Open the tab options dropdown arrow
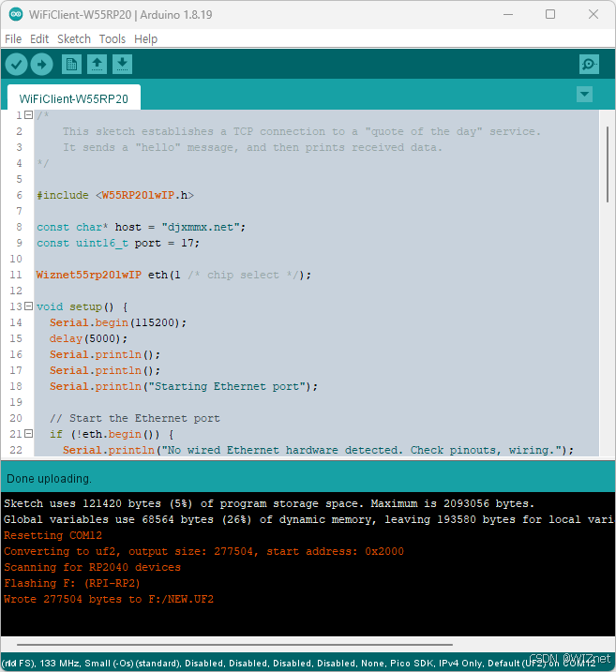Viewport: 616px width, 672px height. click(x=585, y=94)
